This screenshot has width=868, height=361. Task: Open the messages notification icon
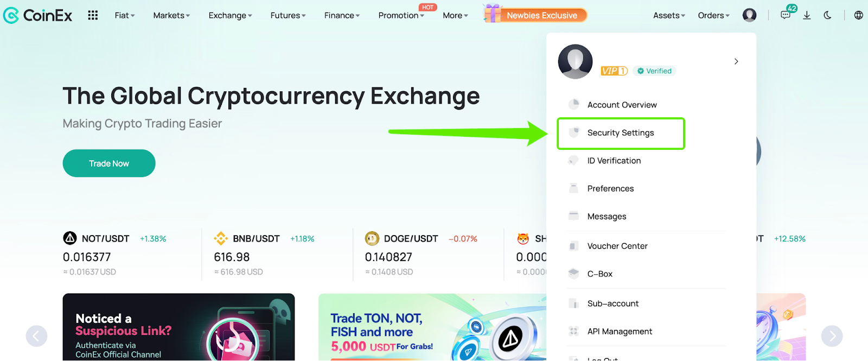point(786,15)
